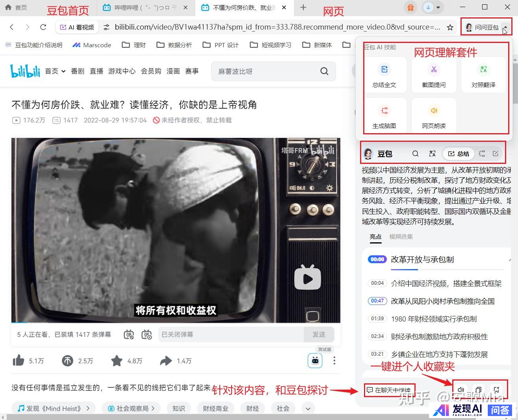
Task: Open the three-dot more options under video
Action: (334, 361)
